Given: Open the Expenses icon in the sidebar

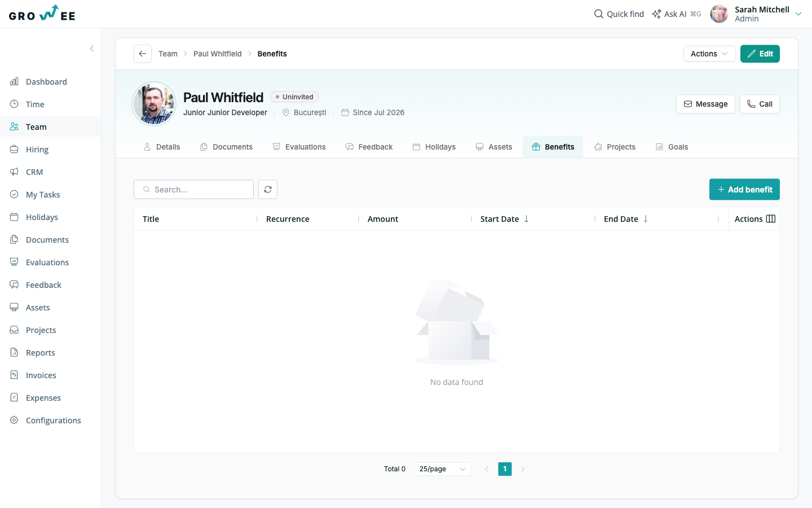Looking at the screenshot, I should pyautogui.click(x=14, y=398).
